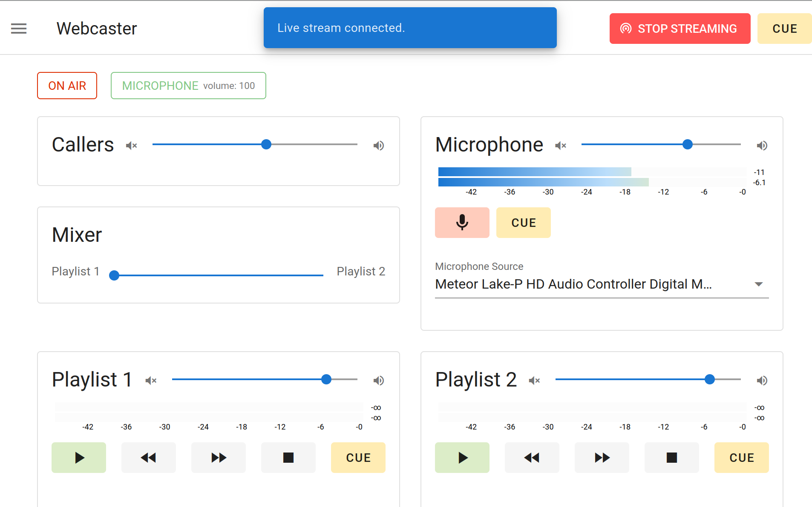Click the master CUE button in header
Screen dimensions: 812x507
pyautogui.click(x=784, y=29)
